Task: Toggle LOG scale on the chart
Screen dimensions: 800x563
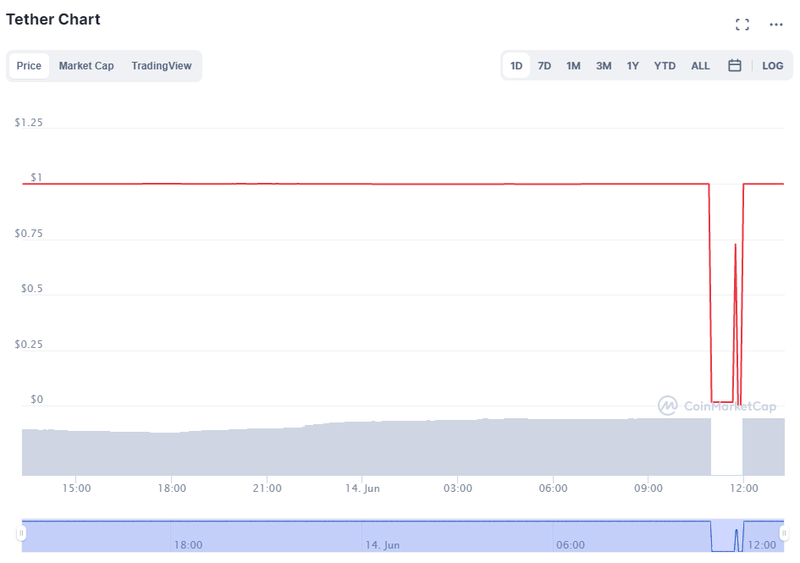Action: tap(773, 66)
